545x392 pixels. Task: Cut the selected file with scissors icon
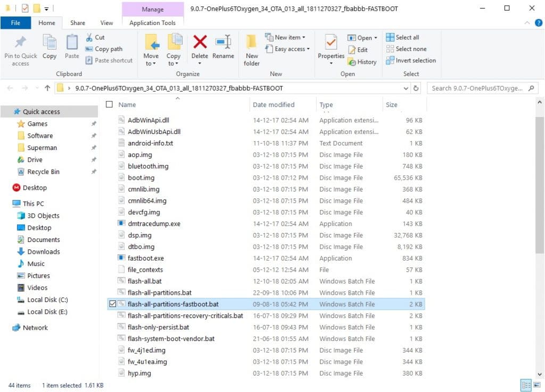coord(95,37)
